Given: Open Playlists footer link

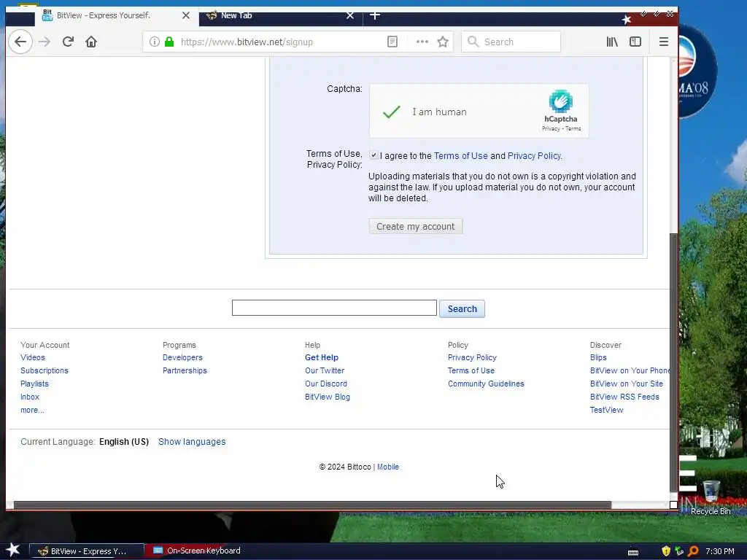Looking at the screenshot, I should (34, 384).
